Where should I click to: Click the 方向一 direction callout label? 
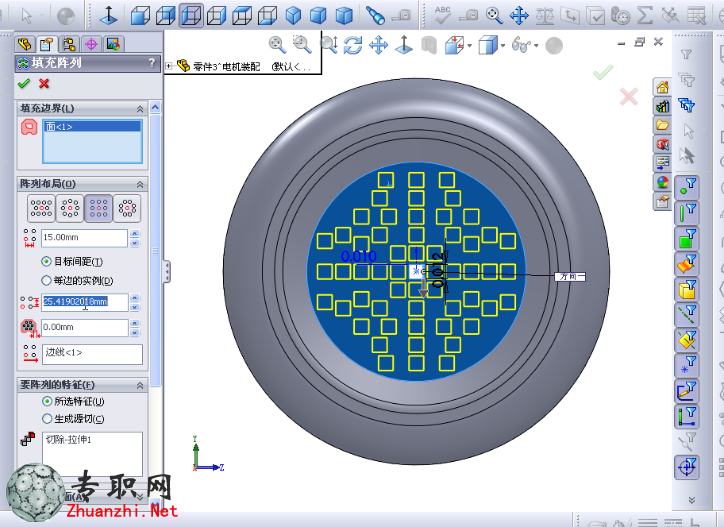(570, 277)
